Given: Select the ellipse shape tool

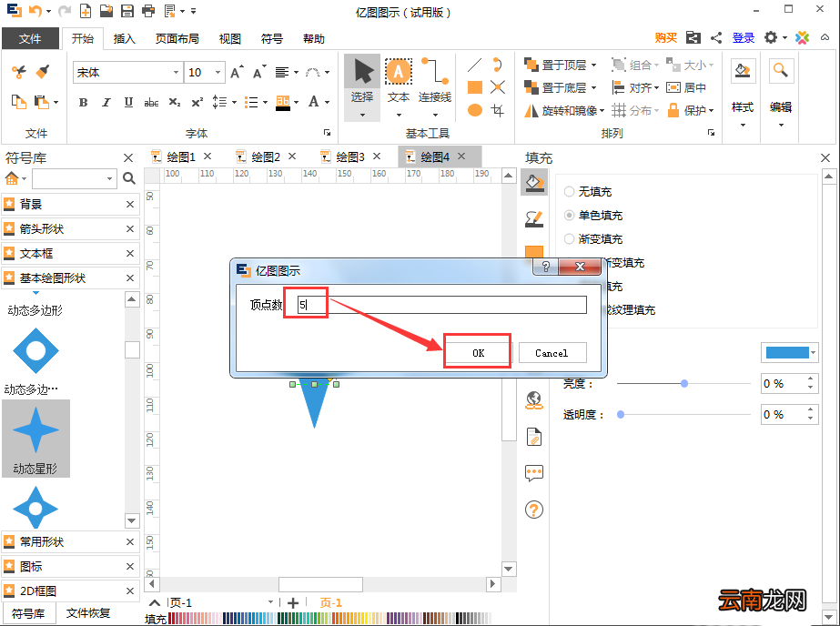Looking at the screenshot, I should [475, 110].
